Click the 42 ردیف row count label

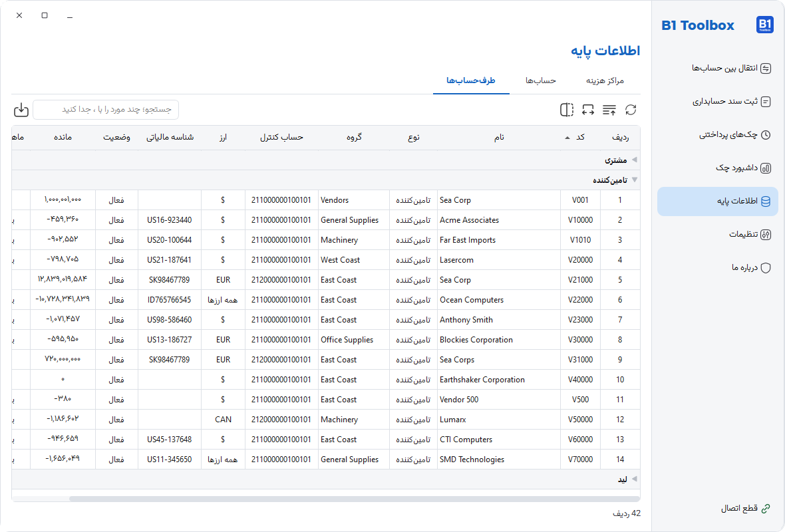pyautogui.click(x=627, y=513)
